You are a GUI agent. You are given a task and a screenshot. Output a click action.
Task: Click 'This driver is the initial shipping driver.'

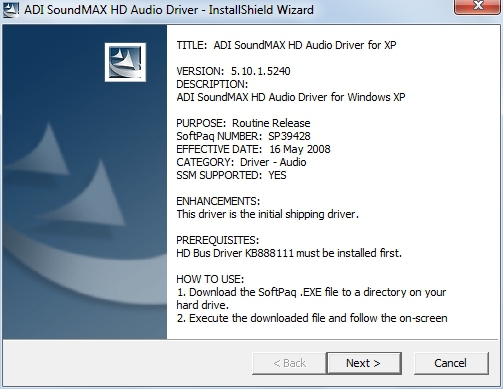click(268, 214)
